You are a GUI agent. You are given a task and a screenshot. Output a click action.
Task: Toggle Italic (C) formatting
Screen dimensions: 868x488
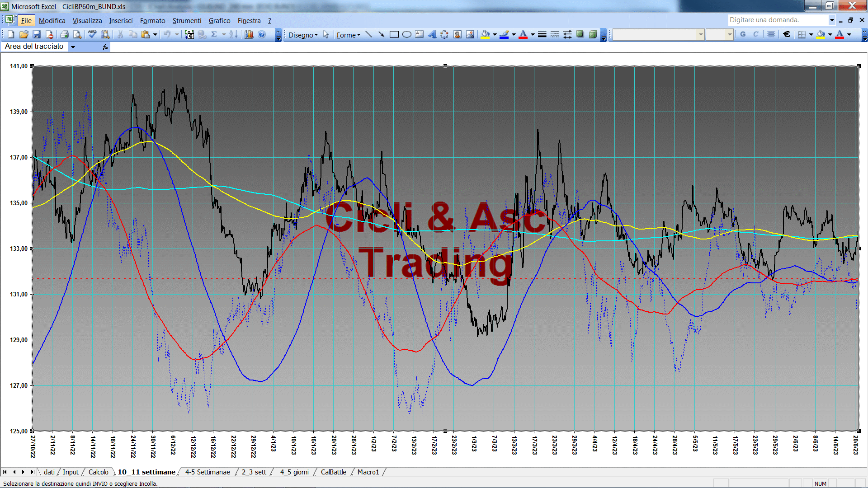[755, 34]
